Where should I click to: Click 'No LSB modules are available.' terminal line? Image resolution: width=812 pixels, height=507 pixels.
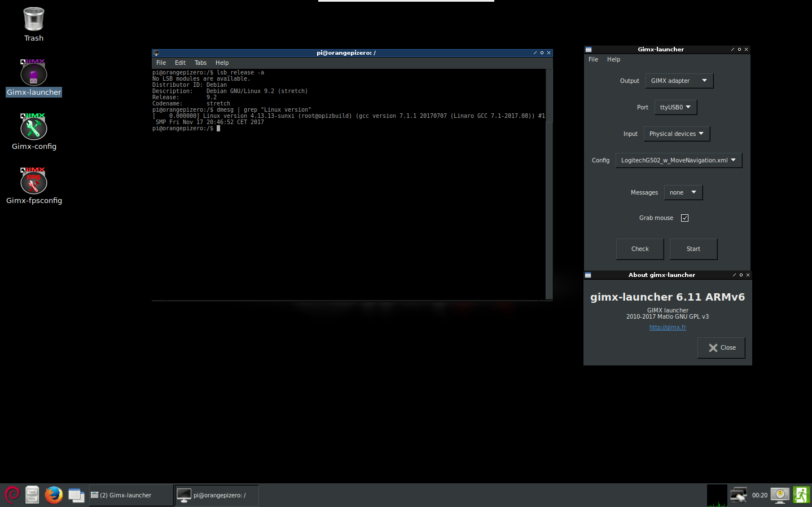(x=201, y=79)
